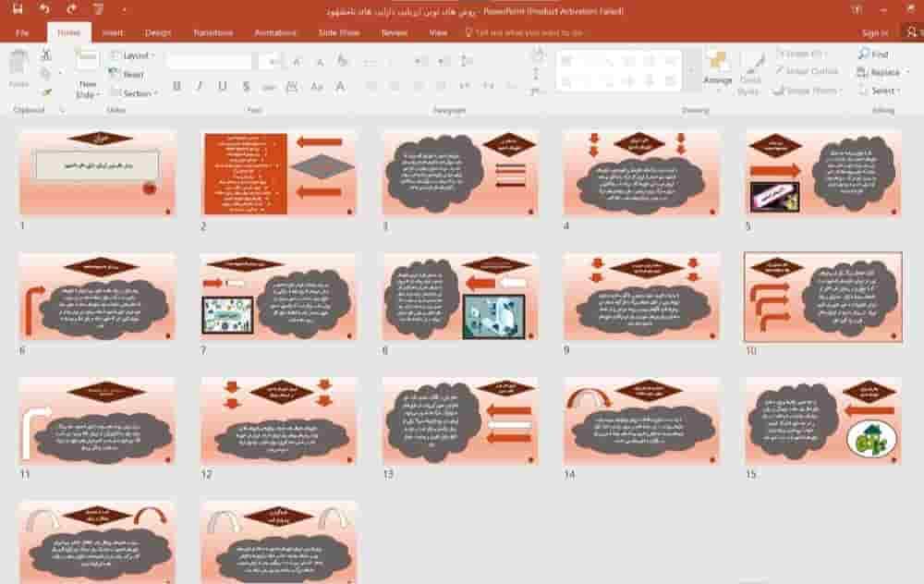The height and width of the screenshot is (584, 924).
Task: Select slide 8 thumbnail
Action: pos(460,297)
